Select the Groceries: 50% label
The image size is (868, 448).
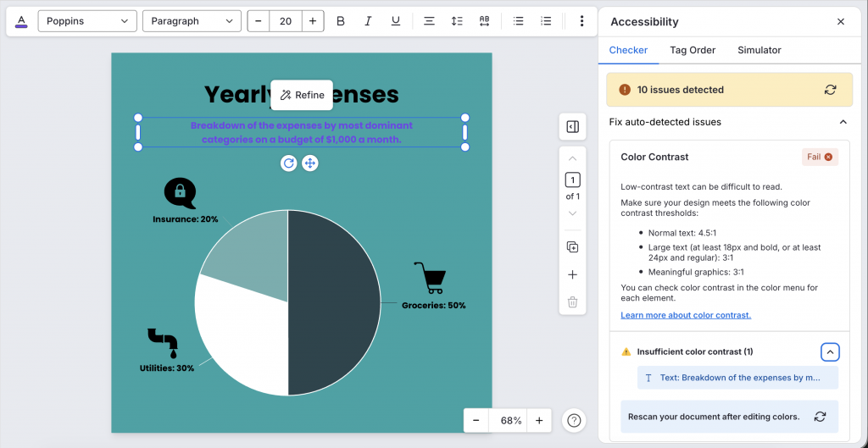[x=433, y=306]
